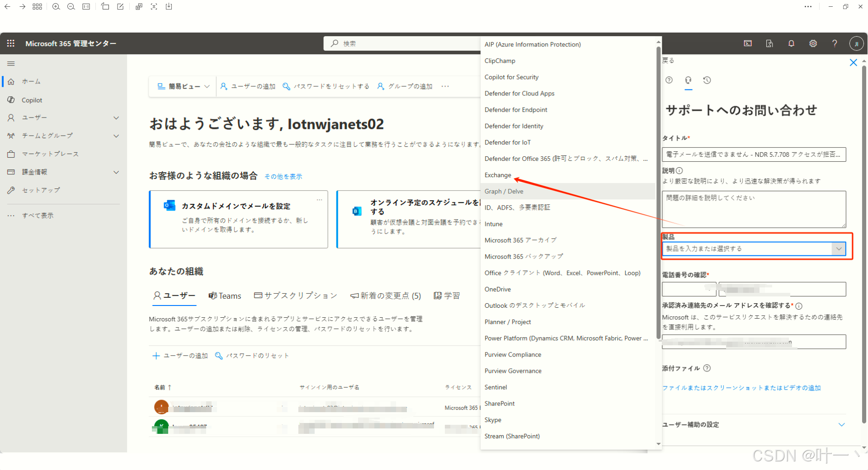Expand the Users section in sidebar
This screenshot has height=470, width=868.
pos(116,118)
